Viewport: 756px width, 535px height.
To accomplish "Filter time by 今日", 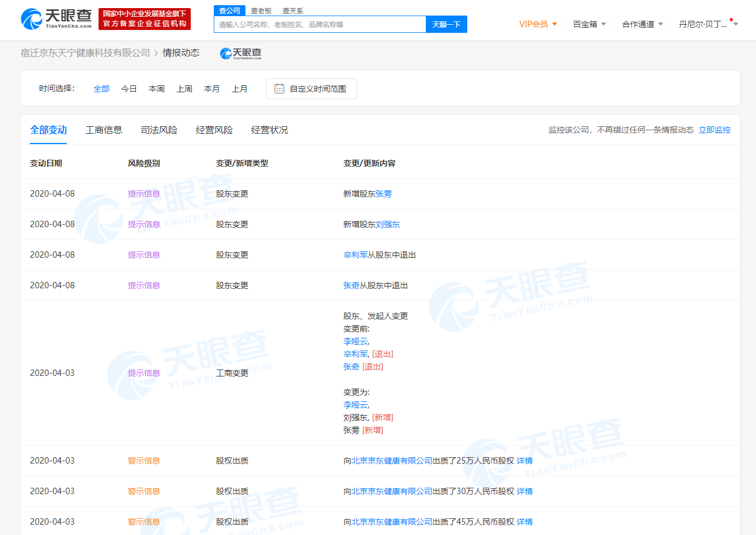I will click(x=129, y=89).
